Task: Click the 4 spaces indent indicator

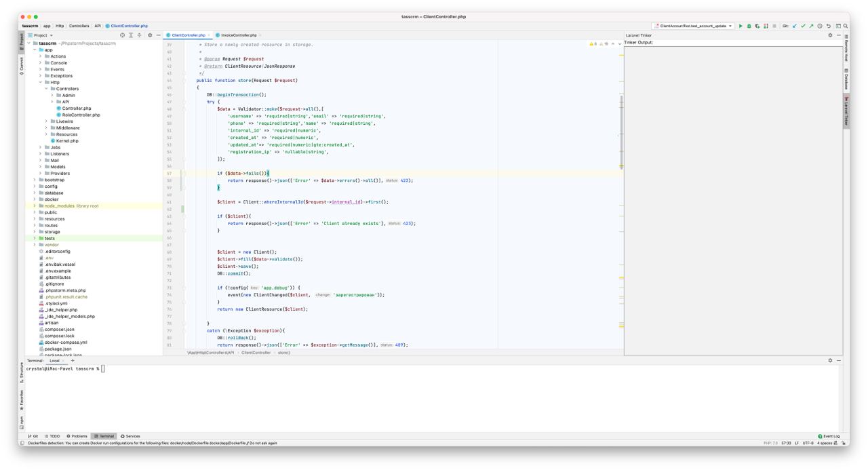Action: (x=825, y=443)
